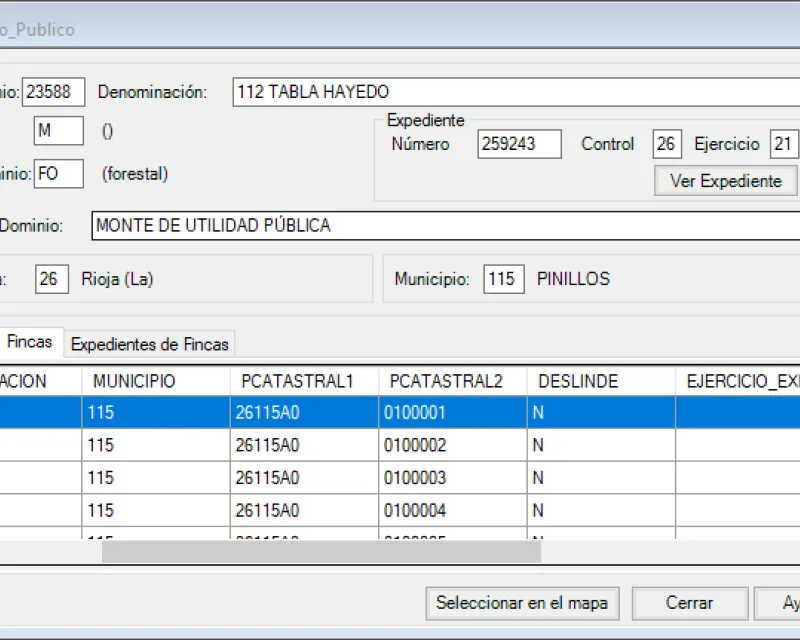
Task: Click the Ver Expediente button
Action: point(724,181)
